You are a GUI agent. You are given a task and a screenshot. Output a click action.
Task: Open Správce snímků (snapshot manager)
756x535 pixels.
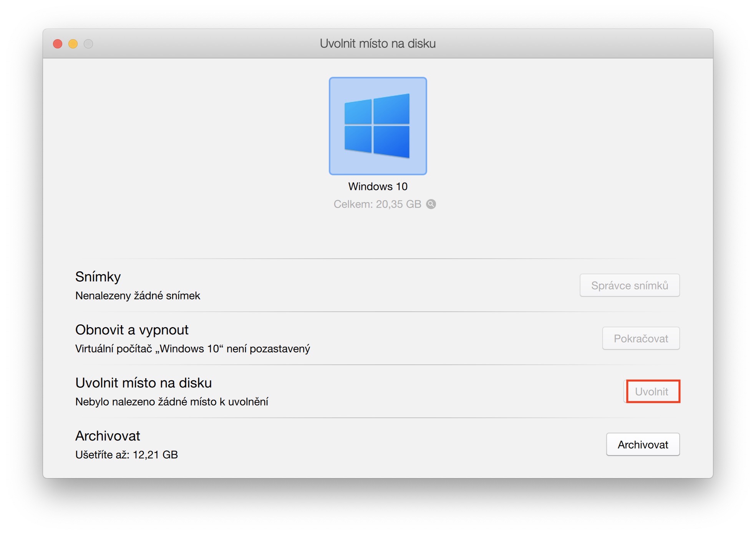(629, 285)
